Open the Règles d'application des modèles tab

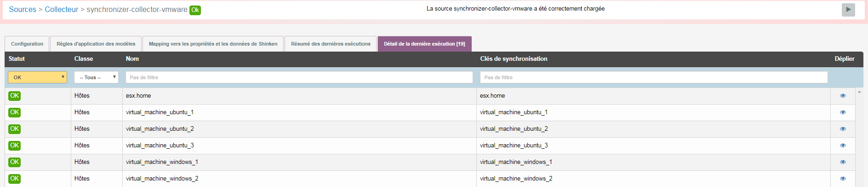click(96, 44)
